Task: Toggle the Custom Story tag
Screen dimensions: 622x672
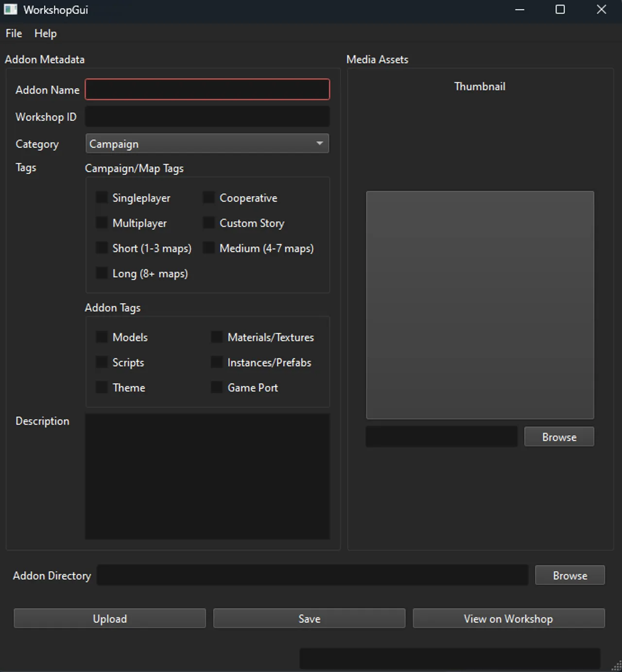Action: 208,223
